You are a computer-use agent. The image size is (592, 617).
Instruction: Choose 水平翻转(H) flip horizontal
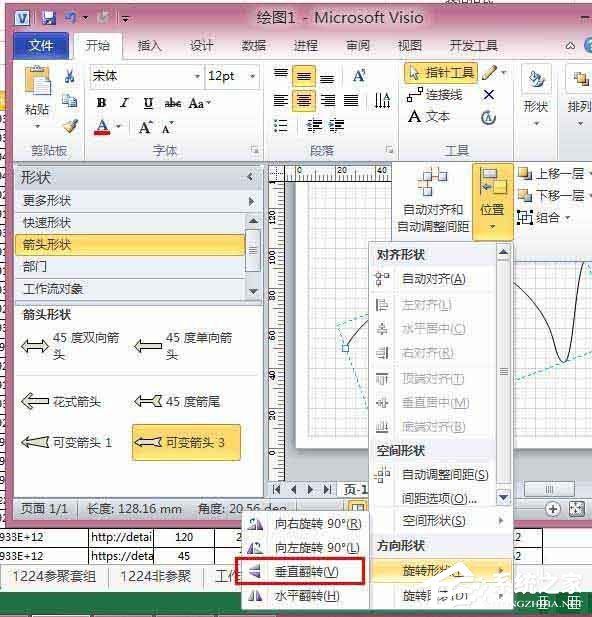click(305, 596)
